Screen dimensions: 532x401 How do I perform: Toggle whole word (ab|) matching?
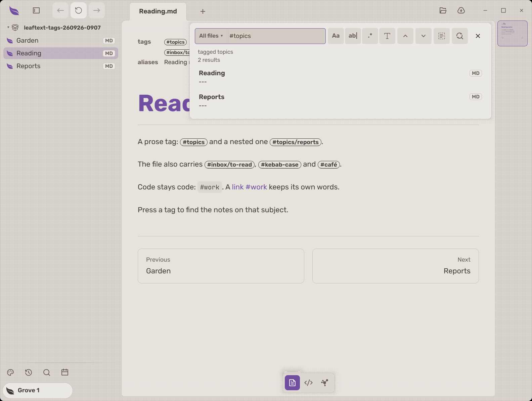(353, 36)
